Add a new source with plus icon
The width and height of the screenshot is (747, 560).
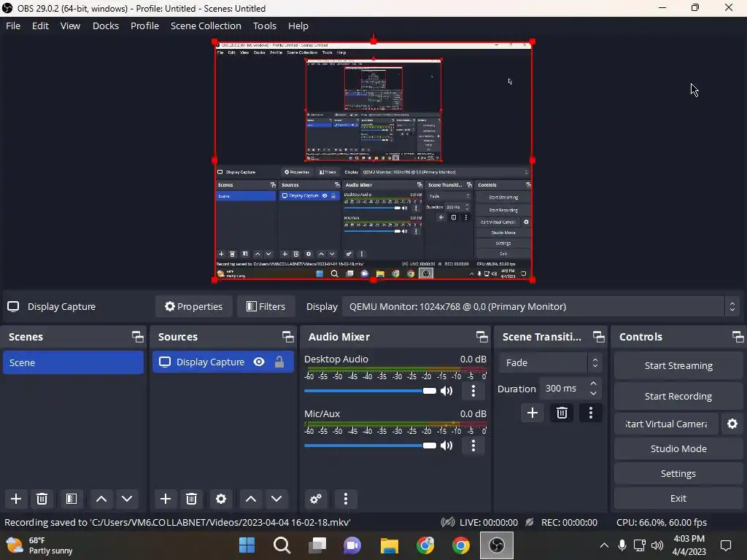point(166,499)
